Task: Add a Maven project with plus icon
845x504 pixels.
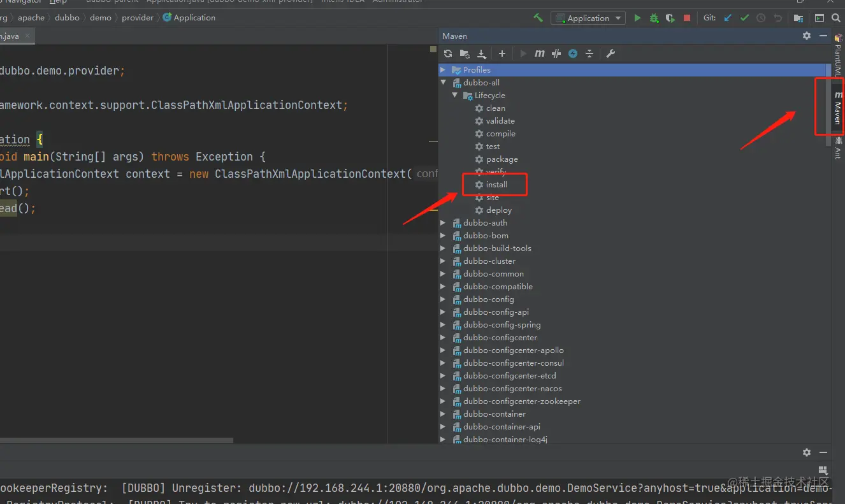Action: (502, 54)
